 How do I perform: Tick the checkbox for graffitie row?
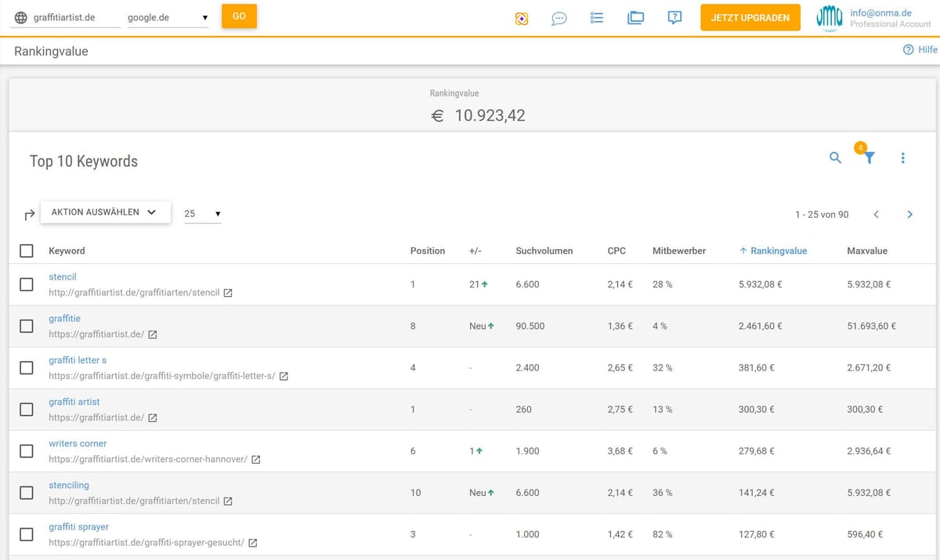coord(27,326)
